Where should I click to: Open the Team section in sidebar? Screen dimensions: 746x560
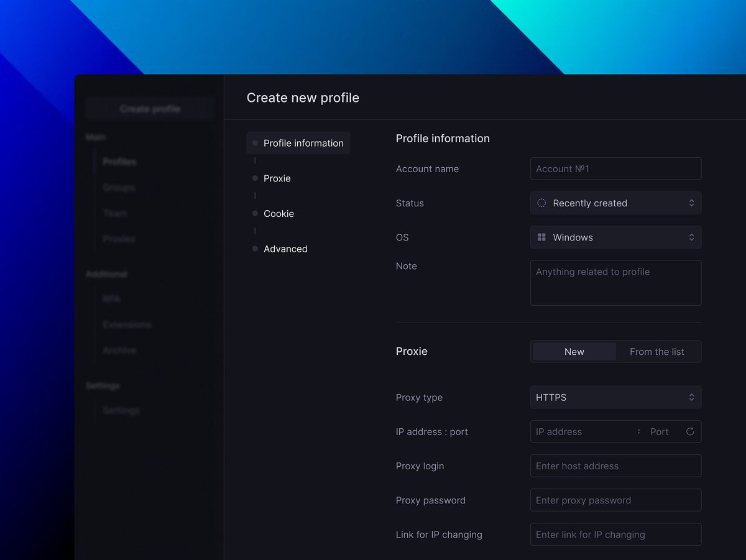click(115, 213)
